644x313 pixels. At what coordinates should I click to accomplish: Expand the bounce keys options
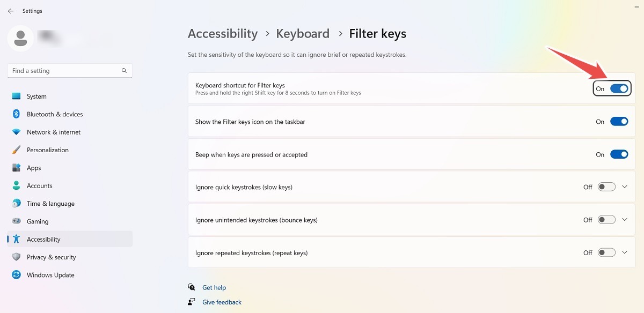(624, 219)
